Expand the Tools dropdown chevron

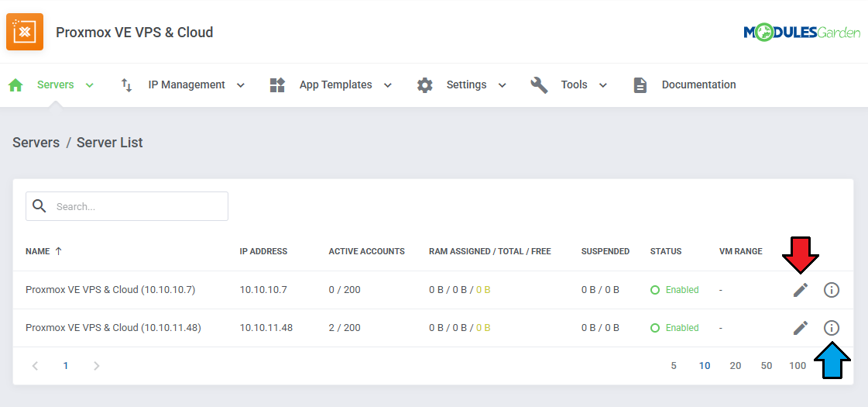point(603,85)
